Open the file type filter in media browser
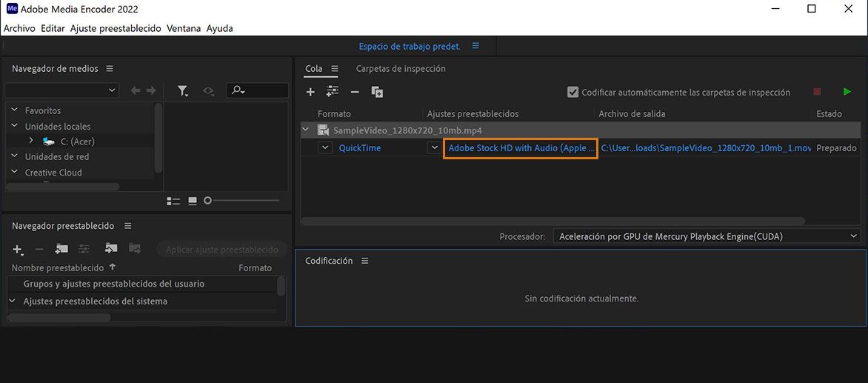The height and width of the screenshot is (383, 868). pos(183,91)
